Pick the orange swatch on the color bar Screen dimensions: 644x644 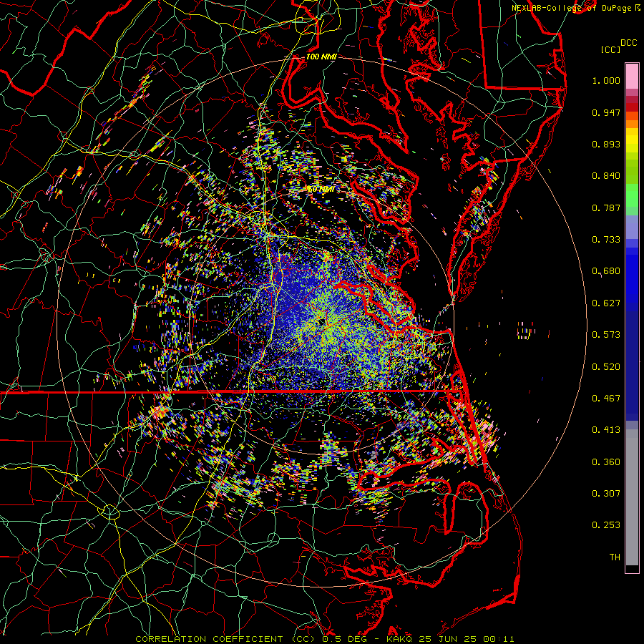tap(632, 124)
